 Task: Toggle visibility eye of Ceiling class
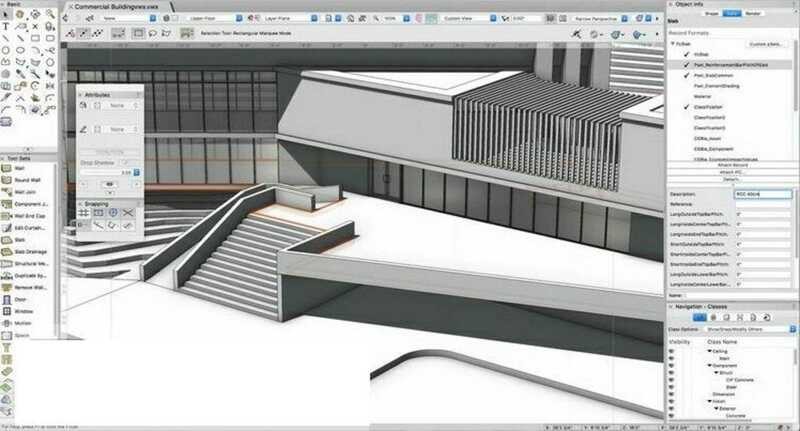[x=672, y=351]
